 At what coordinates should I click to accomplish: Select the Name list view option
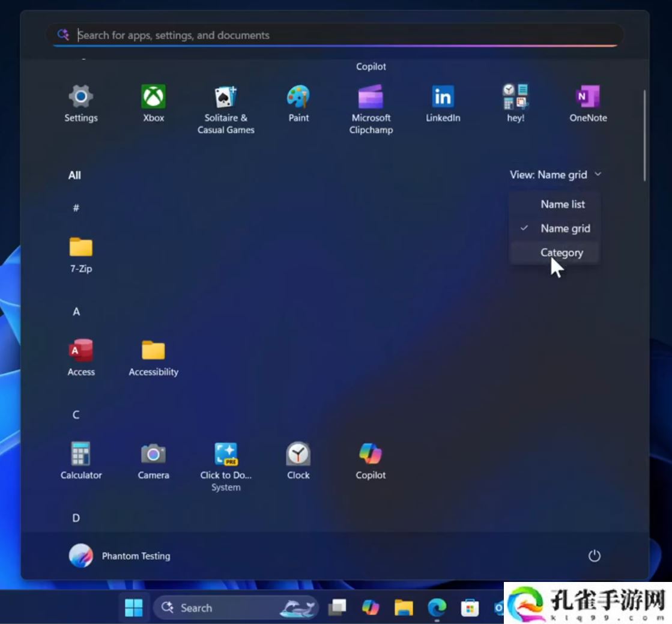click(x=554, y=204)
